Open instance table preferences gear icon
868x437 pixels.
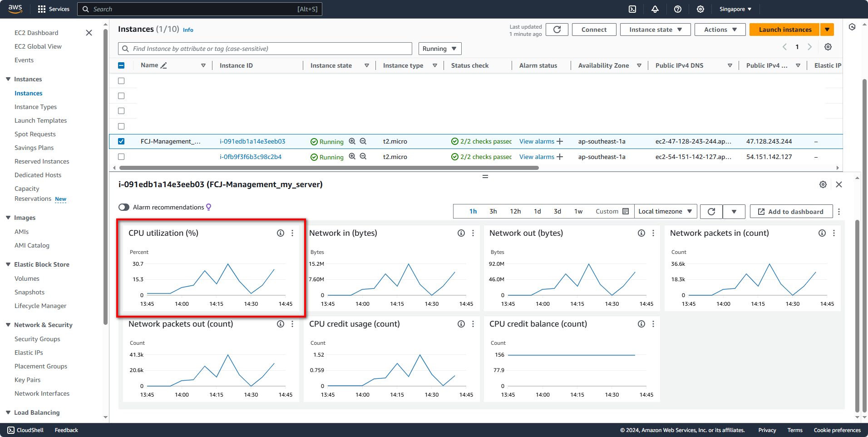pos(828,47)
